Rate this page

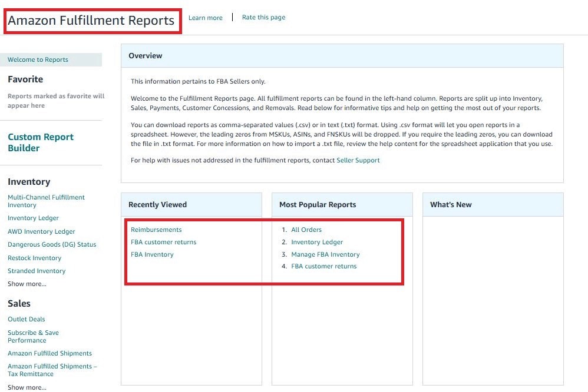[263, 17]
